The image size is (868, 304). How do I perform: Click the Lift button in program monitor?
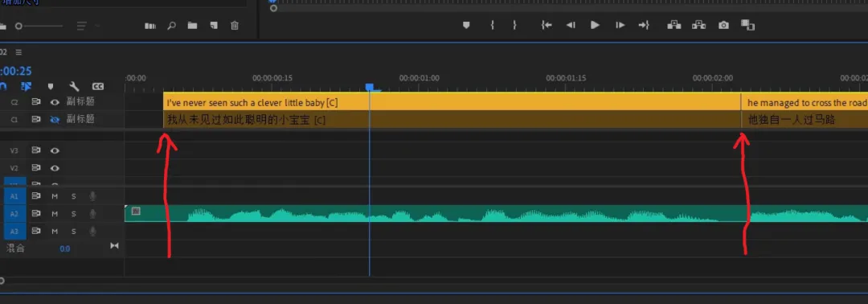point(674,25)
